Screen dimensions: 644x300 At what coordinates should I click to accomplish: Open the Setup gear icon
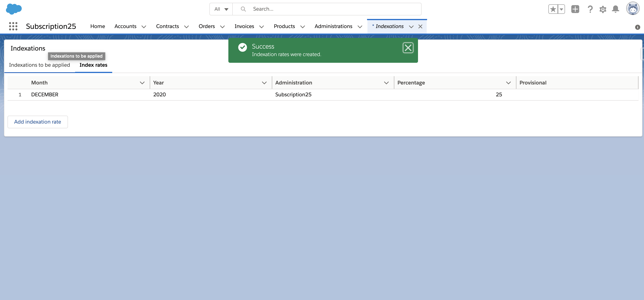click(x=603, y=9)
